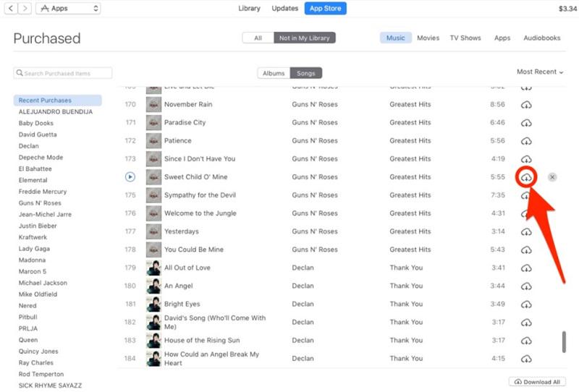Select the TV Shows category
Screen dimensions: 579x392
tap(465, 38)
